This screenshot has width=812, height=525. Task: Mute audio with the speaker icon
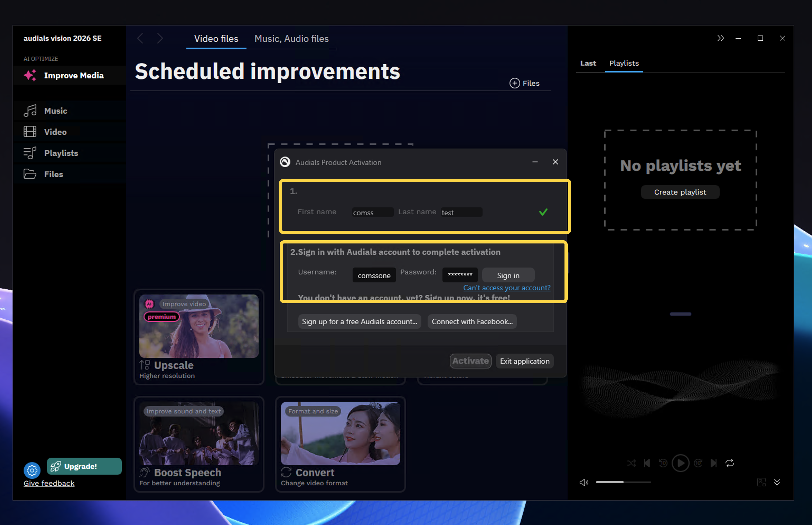pos(584,482)
